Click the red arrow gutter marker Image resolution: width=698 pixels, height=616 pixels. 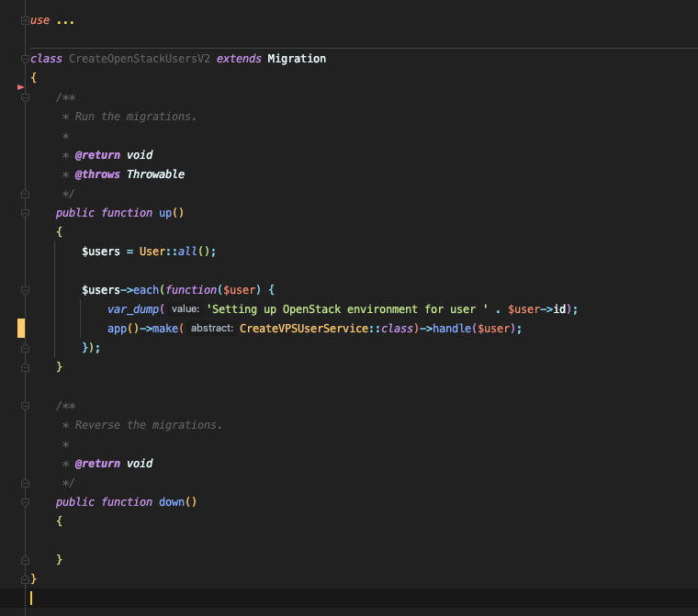click(20, 85)
